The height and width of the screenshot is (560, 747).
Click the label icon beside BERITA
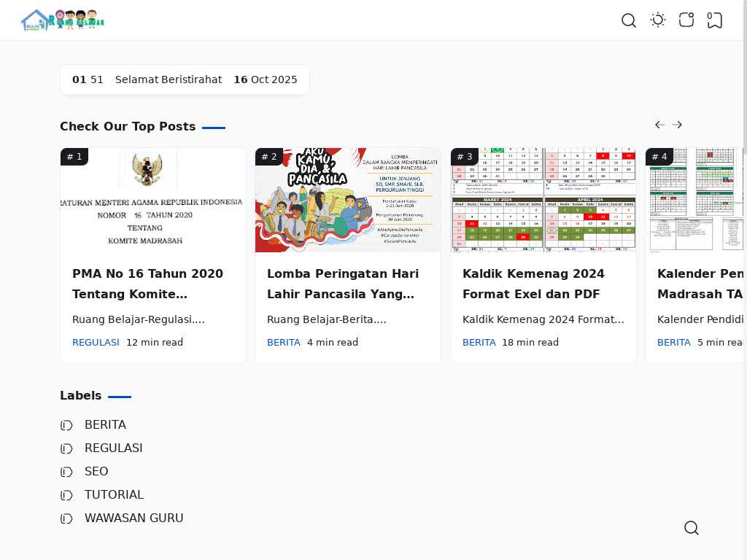[x=66, y=425]
